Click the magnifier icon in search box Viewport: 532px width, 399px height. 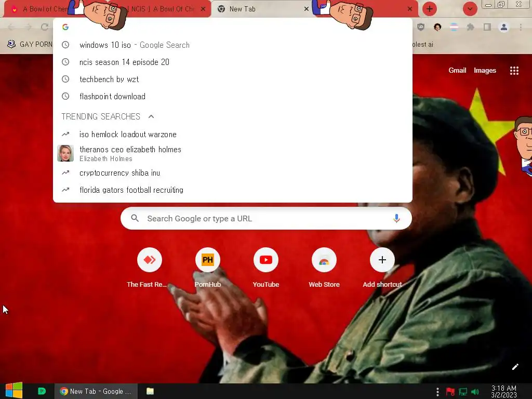(135, 218)
